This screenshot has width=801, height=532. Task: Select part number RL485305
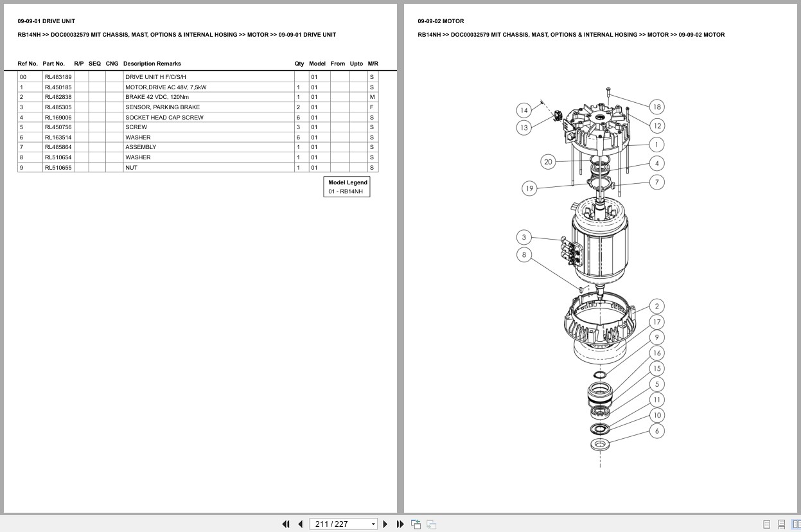[x=58, y=107]
